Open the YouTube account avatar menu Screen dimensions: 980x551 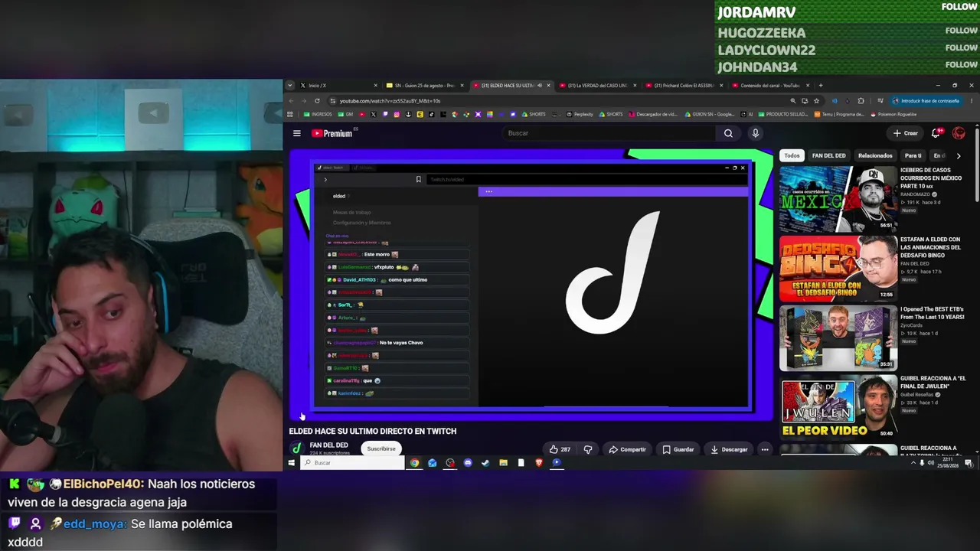[959, 133]
